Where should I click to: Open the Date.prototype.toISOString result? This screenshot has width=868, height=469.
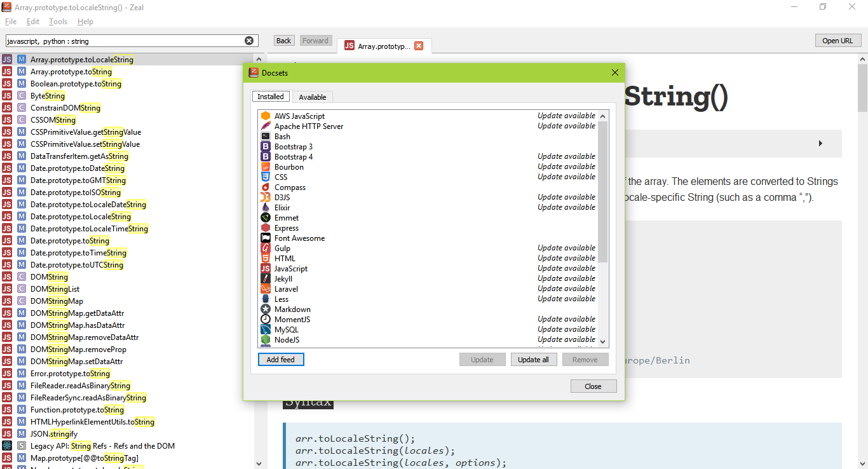[76, 193]
